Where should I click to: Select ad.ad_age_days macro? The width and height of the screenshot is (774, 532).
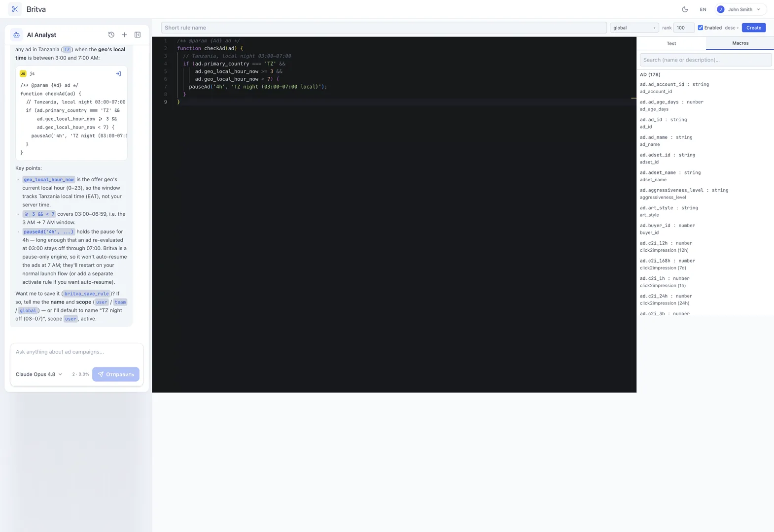pyautogui.click(x=705, y=105)
